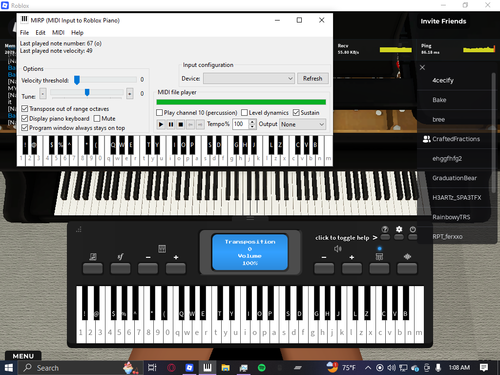Play the MIDI file

[x=161, y=124]
